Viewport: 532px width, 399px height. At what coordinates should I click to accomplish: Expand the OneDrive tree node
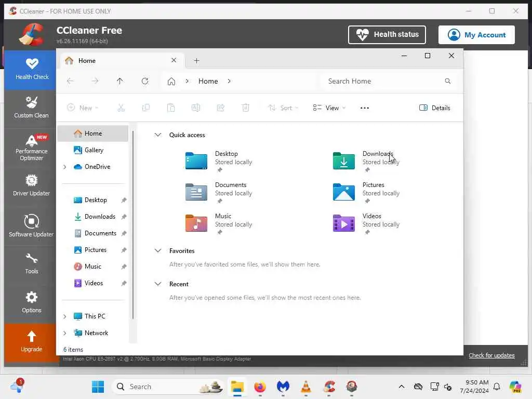pos(65,167)
